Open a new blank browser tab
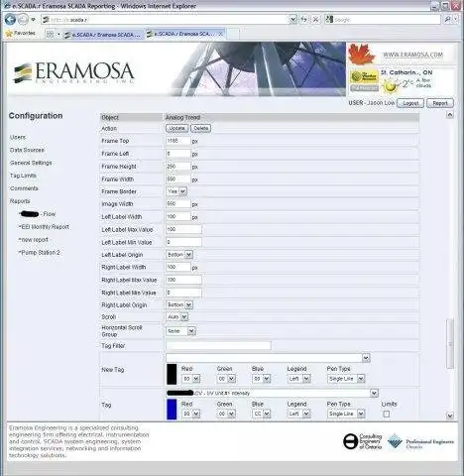The image size is (464, 476). tap(233, 34)
